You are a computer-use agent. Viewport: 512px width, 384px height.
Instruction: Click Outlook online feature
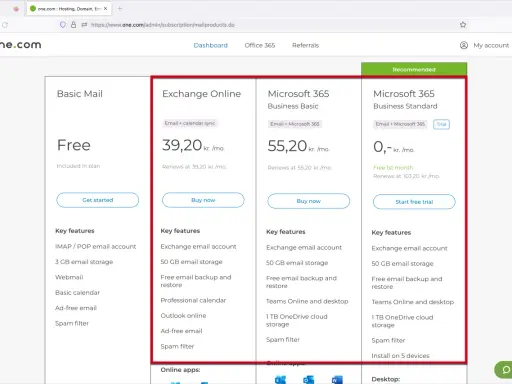click(183, 315)
